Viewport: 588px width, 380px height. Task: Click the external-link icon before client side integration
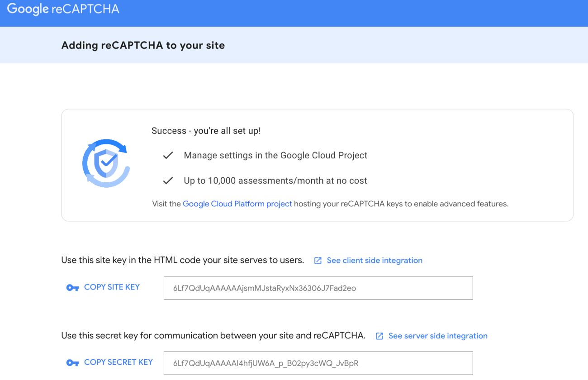(x=318, y=261)
